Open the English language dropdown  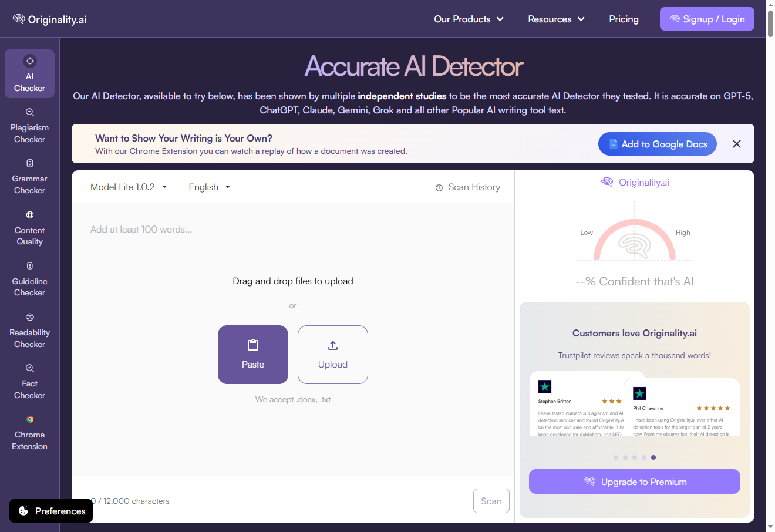pyautogui.click(x=209, y=187)
